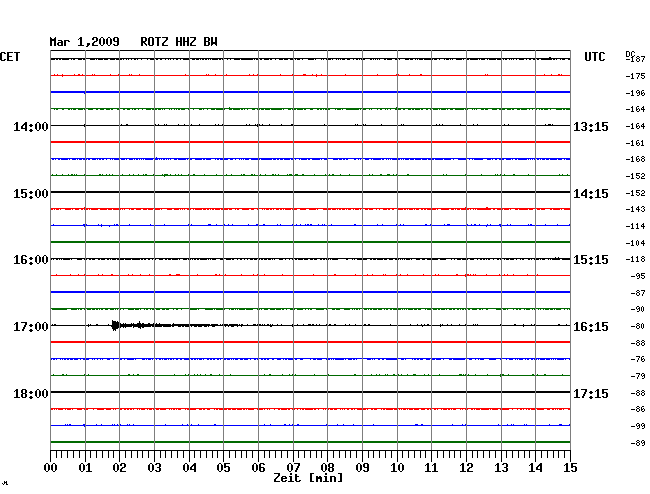Viewport: 650px width, 494px height.
Task: Click minute tick label "06"
Action: pos(258,467)
